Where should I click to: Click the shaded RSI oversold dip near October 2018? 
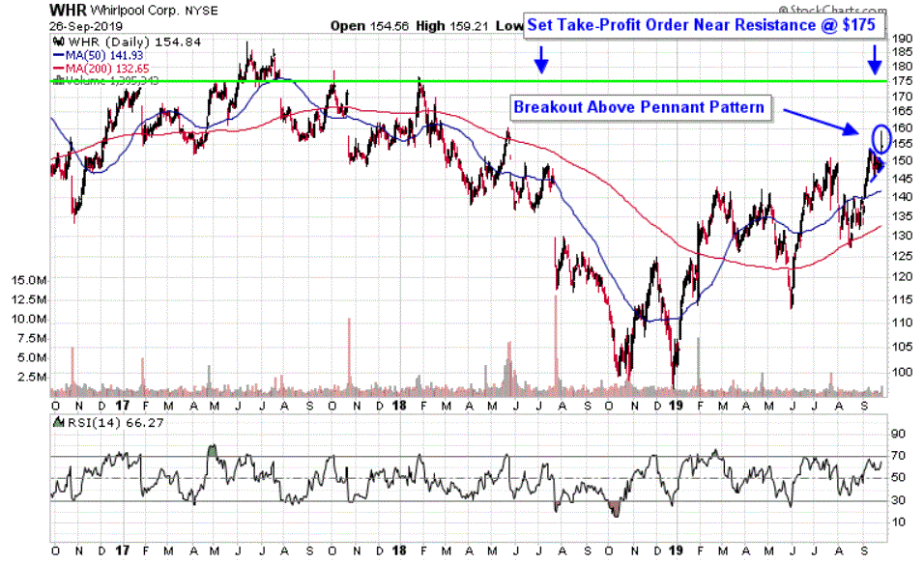pos(614,509)
